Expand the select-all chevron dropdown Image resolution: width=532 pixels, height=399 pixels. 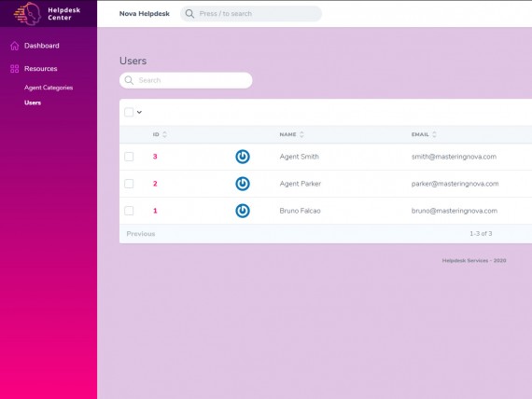(x=139, y=112)
